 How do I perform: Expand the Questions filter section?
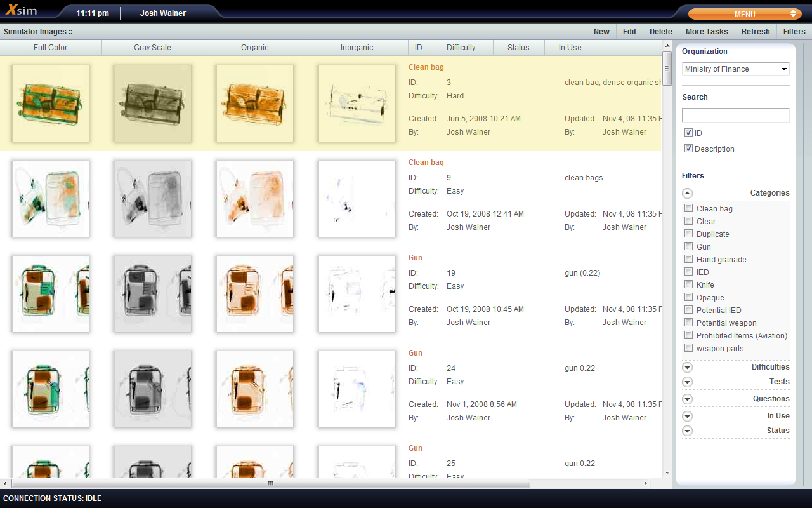point(688,399)
